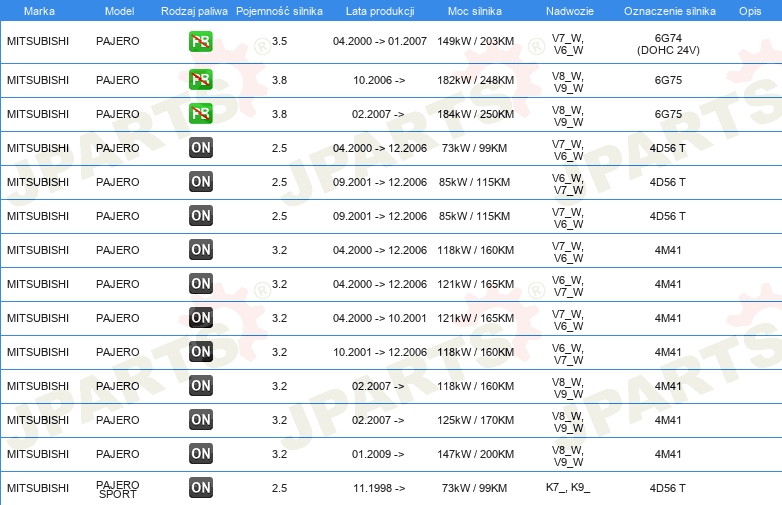The image size is (782, 505).
Task: Select ON icon in 118kW row dated 02.2007
Action: [x=200, y=385]
